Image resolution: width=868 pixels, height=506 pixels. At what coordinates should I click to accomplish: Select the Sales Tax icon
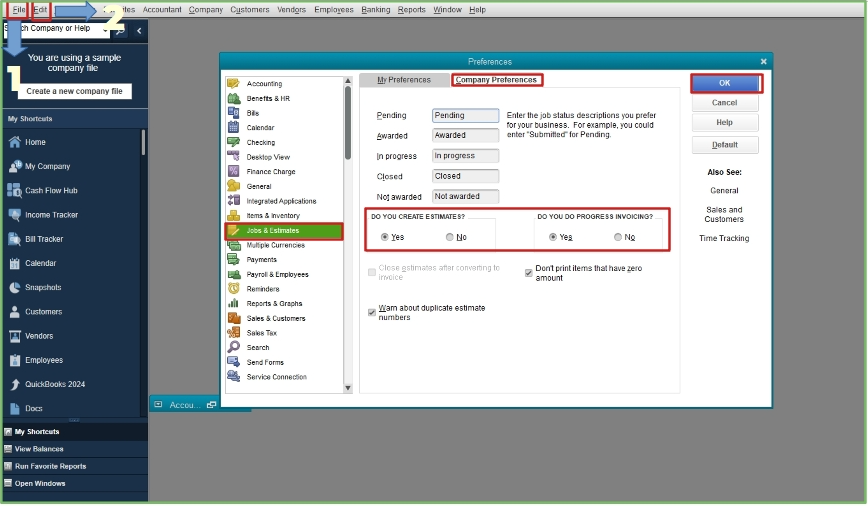pyautogui.click(x=233, y=333)
